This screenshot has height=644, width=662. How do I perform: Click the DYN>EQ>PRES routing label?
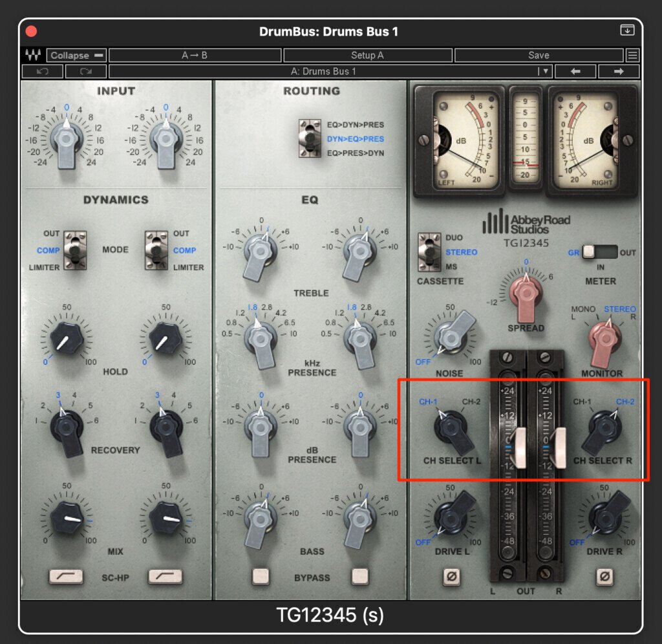[356, 139]
